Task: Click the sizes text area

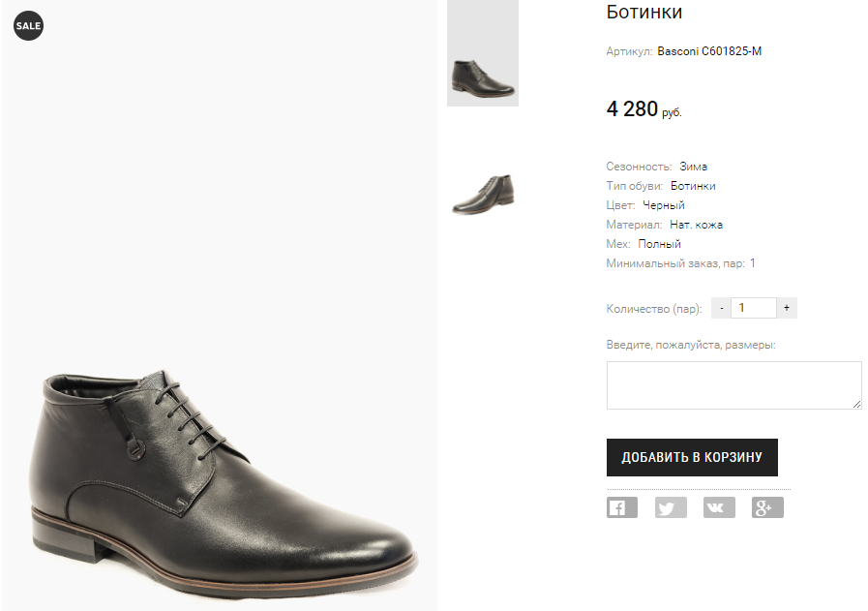Action: click(734, 385)
